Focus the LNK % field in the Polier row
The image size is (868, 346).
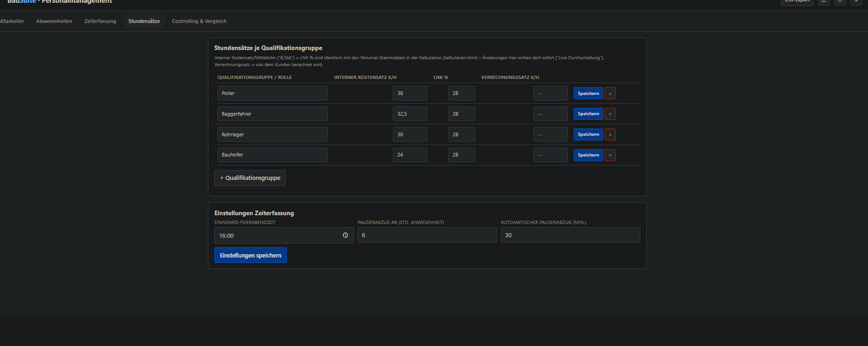point(462,93)
